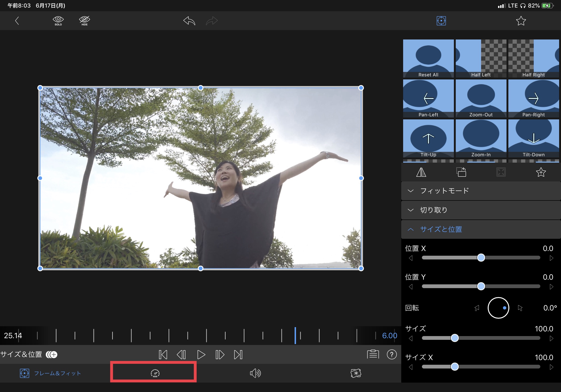
Task: Open the audio speaker tab
Action: tap(255, 373)
